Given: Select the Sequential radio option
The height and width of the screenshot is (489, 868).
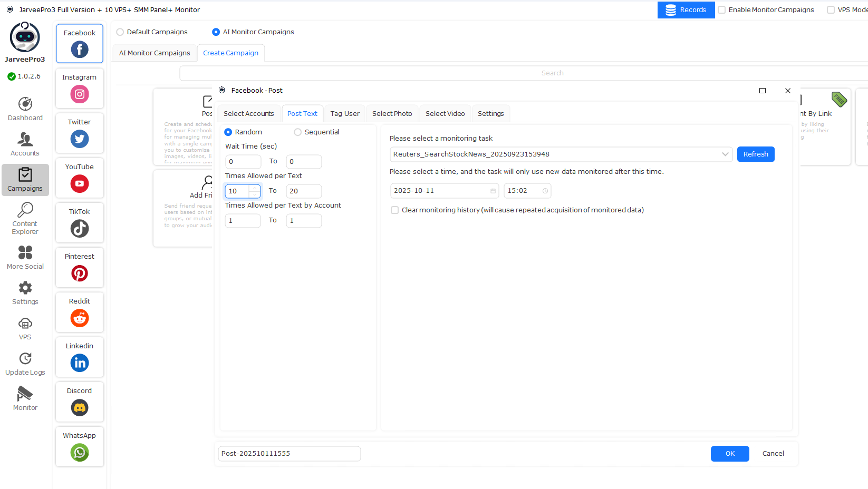Looking at the screenshot, I should tap(298, 132).
